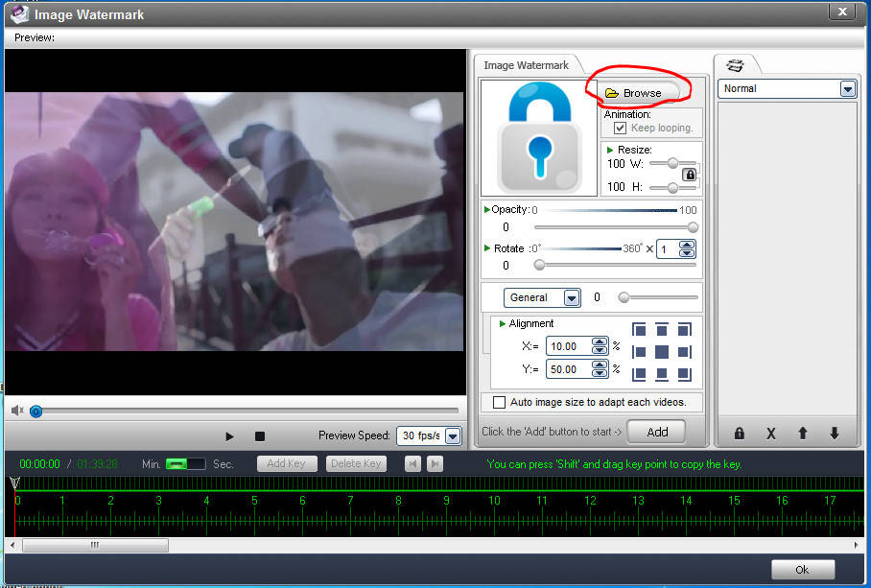This screenshot has height=588, width=871.
Task: Click the Y position input field
Action: coord(569,369)
